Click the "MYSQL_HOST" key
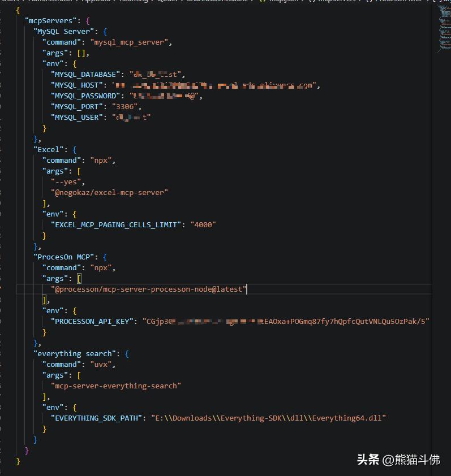The image size is (451, 476). 78,85
